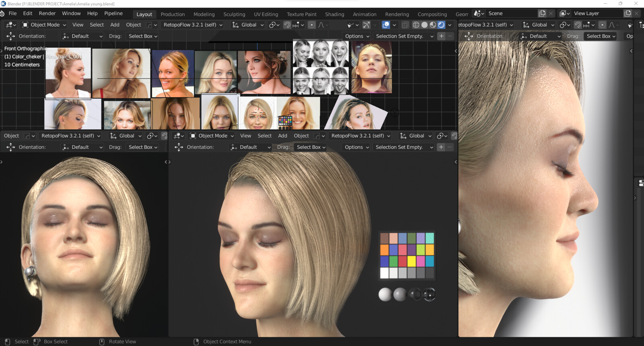Toggle X-ray mode in top viewport

click(405, 25)
